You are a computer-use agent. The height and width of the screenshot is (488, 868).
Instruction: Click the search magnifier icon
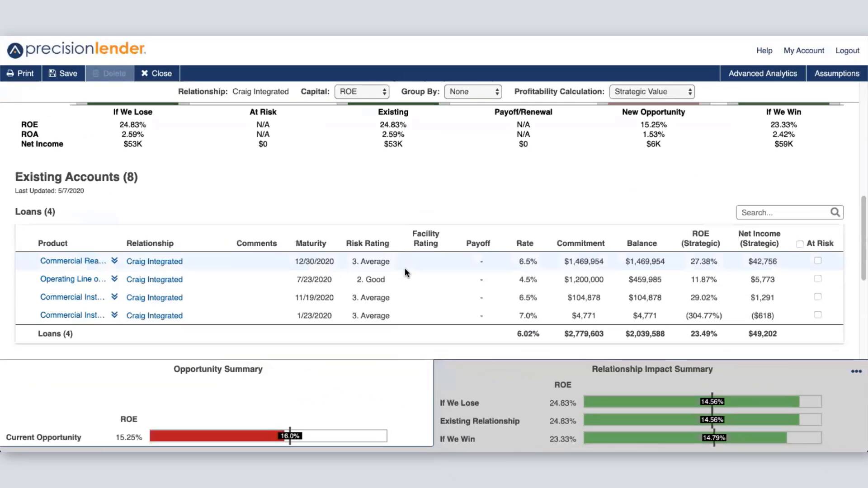(x=835, y=212)
